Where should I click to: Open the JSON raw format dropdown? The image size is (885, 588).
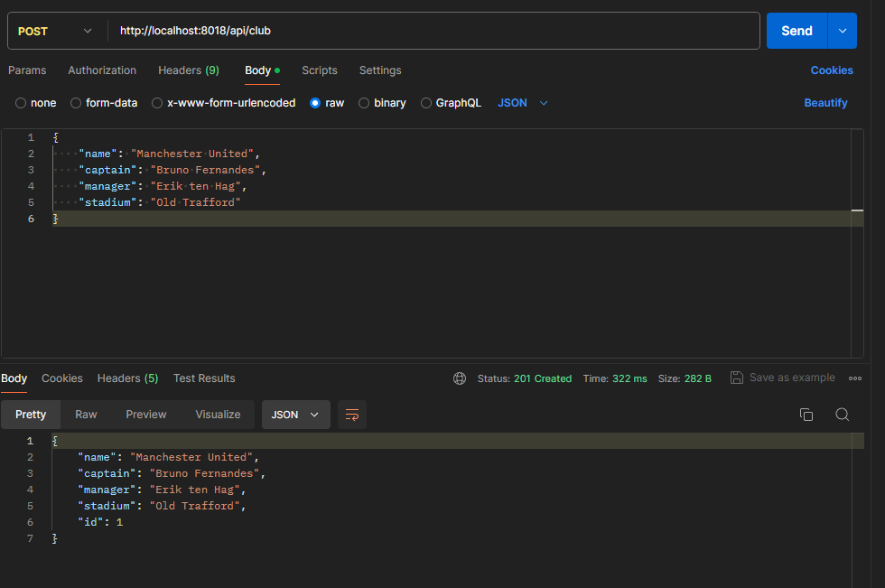click(x=523, y=103)
